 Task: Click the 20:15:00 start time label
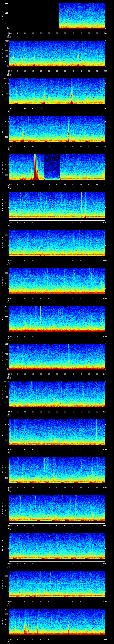point(9,450)
